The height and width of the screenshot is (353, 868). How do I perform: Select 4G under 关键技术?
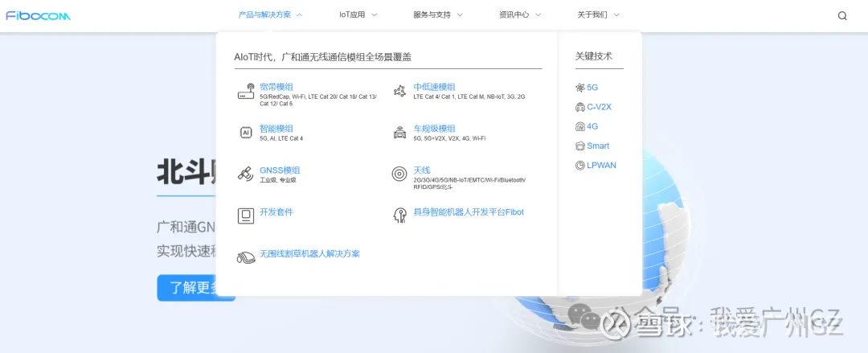[592, 126]
